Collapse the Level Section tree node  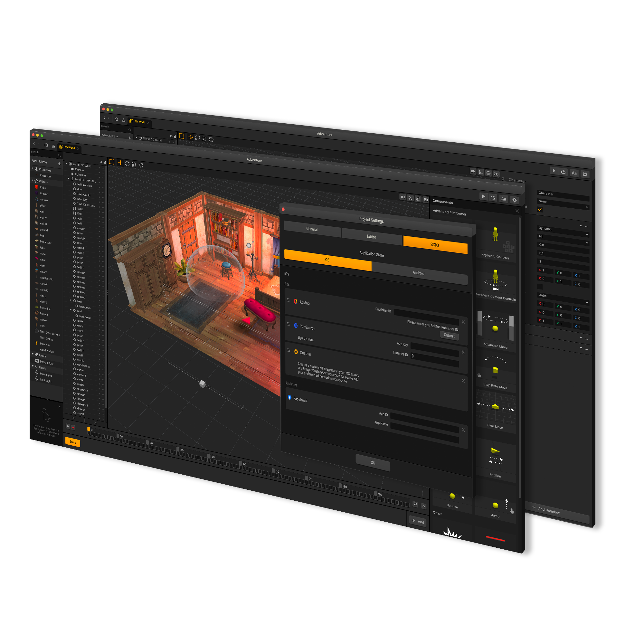click(x=69, y=179)
